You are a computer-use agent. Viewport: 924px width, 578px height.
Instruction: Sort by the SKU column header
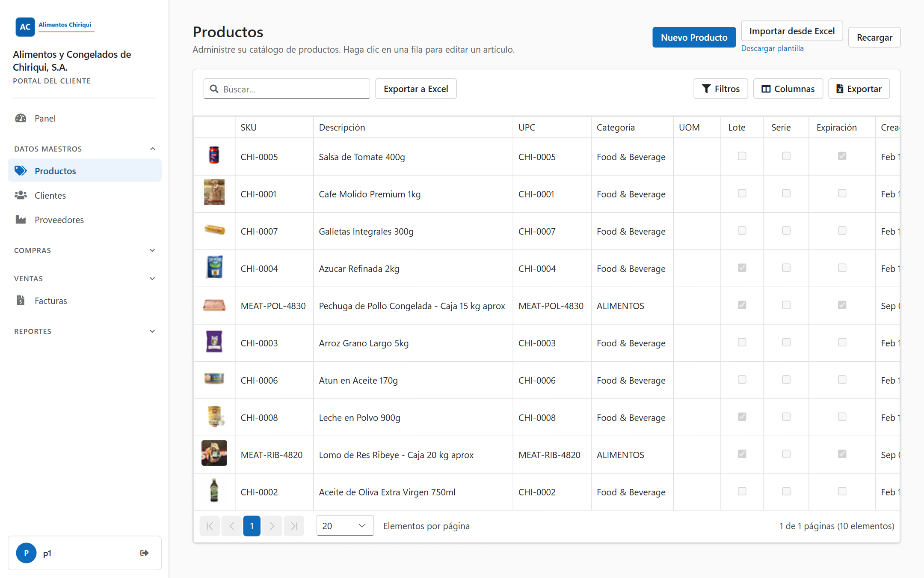(274, 127)
